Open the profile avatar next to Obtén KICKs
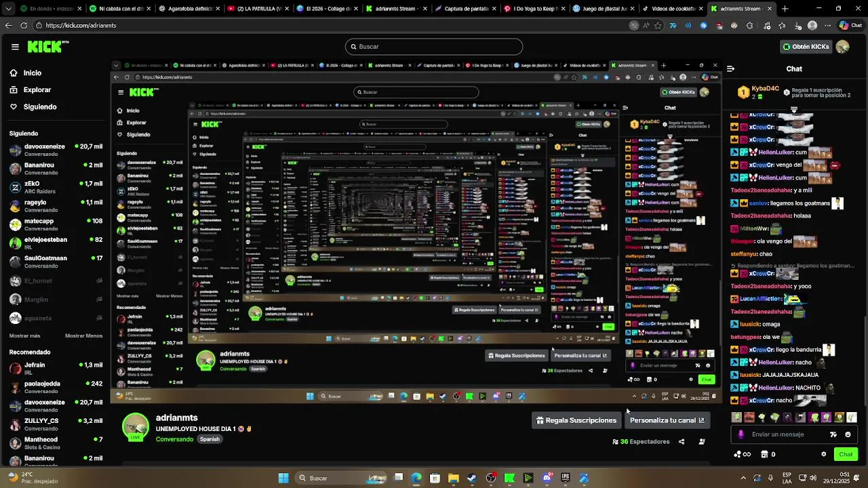The image size is (868, 488). coord(843,47)
